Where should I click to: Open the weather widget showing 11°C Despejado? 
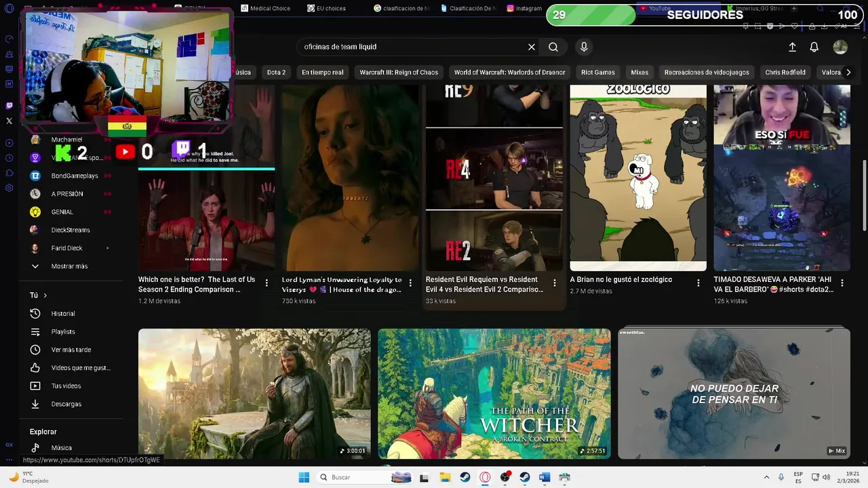28,477
